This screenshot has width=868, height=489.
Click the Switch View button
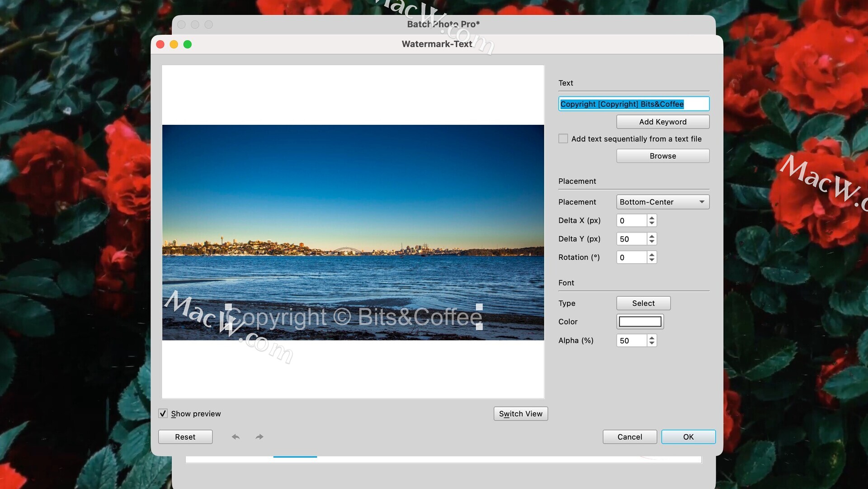520,413
